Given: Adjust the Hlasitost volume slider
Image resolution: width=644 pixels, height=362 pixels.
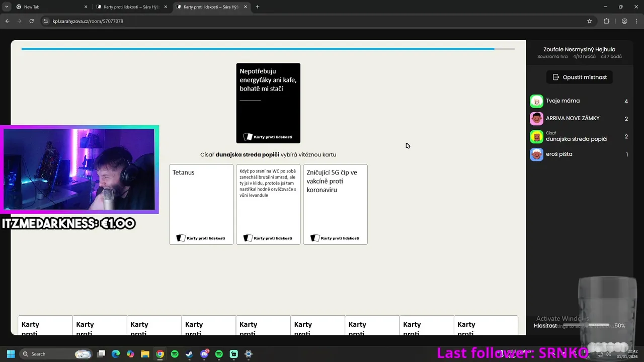Looking at the screenshot, I should coord(586,325).
